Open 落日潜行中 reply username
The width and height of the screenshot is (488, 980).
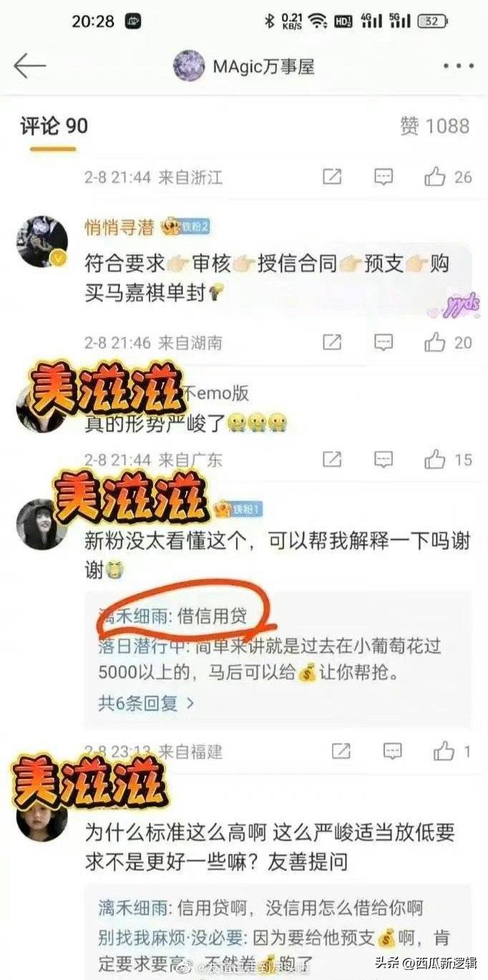point(142,646)
